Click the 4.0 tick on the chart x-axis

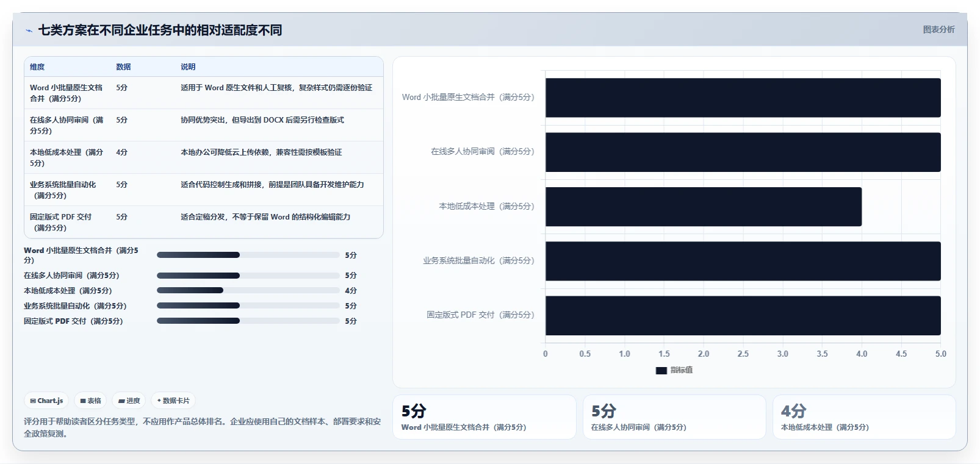[x=862, y=354]
